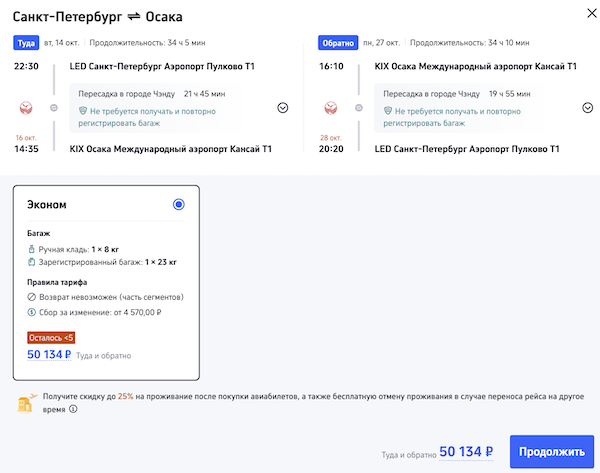Select the Эконом fare radio button
The image size is (600, 473).
coord(178,204)
